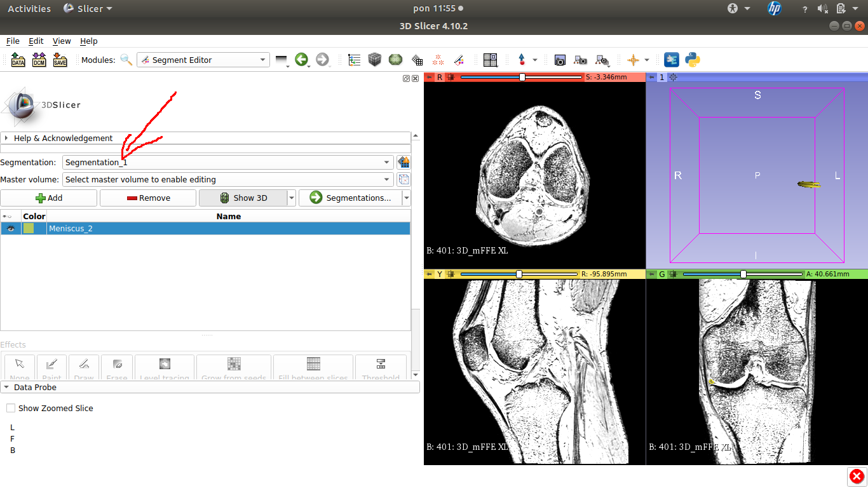
Task: Open the module history dropdown
Action: click(281, 60)
